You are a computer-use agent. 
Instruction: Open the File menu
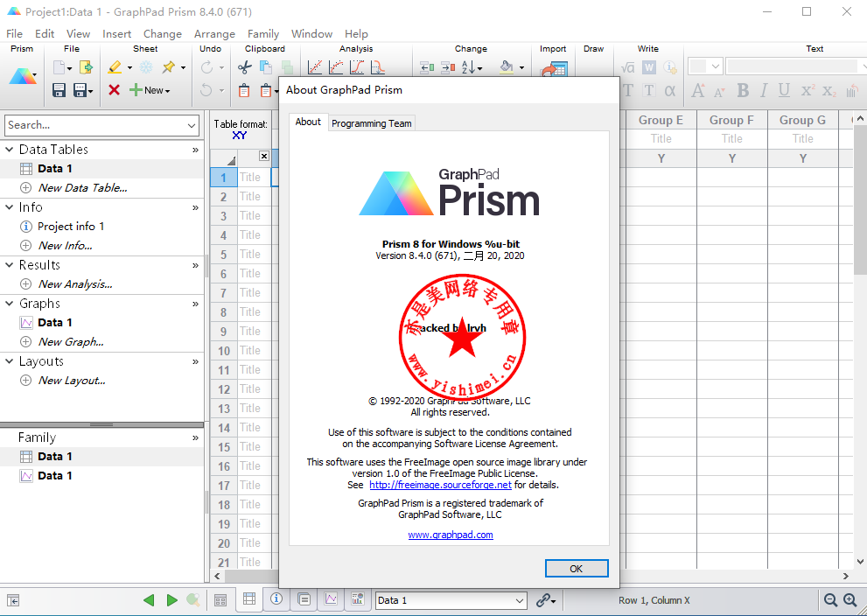click(14, 34)
